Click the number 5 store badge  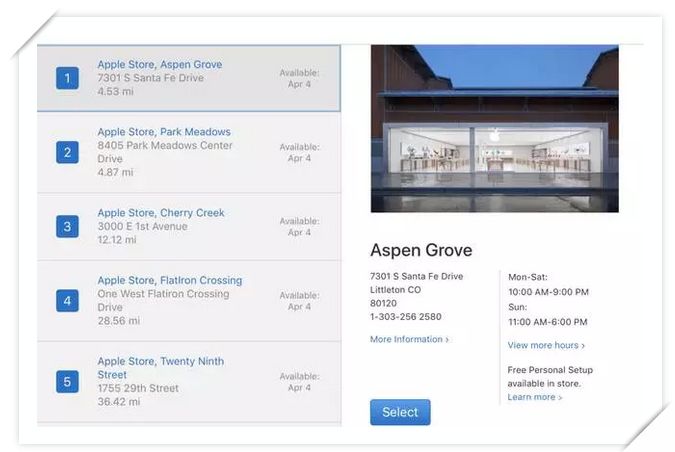pyautogui.click(x=67, y=381)
